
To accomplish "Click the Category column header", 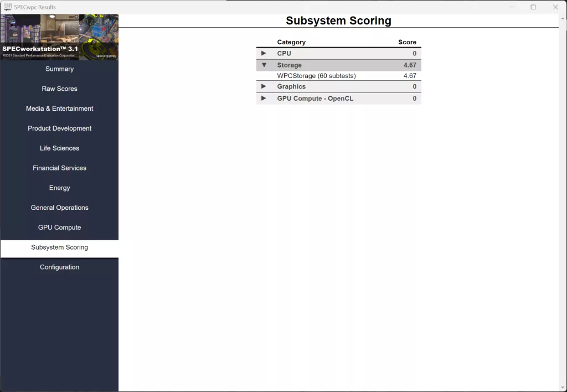I will coord(291,42).
